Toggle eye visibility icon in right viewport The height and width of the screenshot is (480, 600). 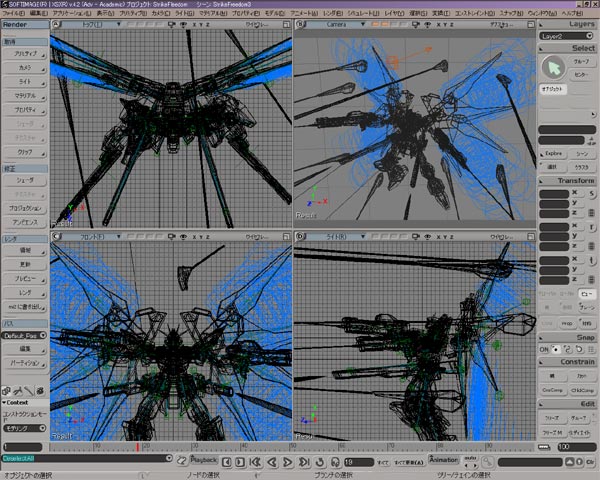tap(428, 237)
